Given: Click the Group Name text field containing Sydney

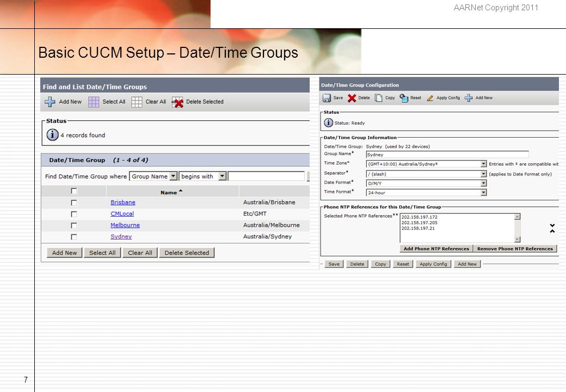Looking at the screenshot, I should tap(447, 155).
